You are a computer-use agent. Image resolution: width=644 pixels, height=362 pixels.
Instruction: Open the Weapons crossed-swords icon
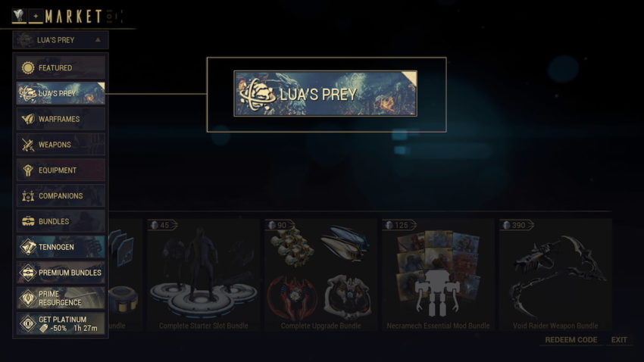28,145
